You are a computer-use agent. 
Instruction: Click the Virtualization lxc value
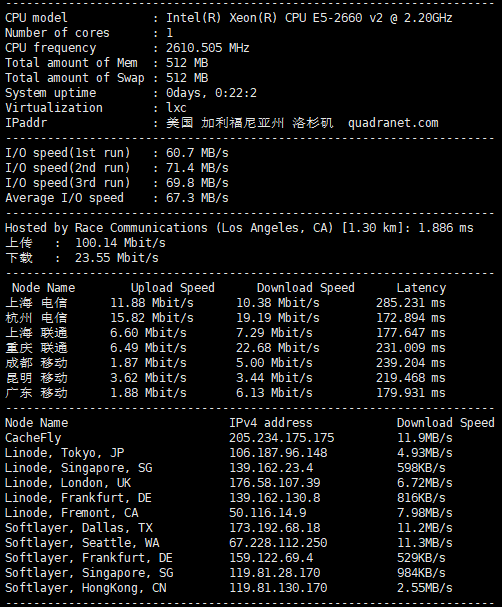pyautogui.click(x=176, y=108)
